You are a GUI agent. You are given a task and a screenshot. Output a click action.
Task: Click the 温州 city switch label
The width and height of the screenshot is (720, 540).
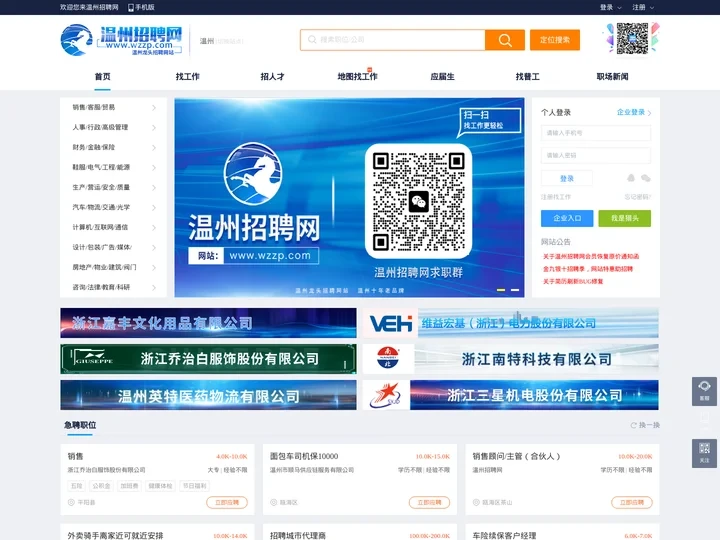tap(207, 41)
